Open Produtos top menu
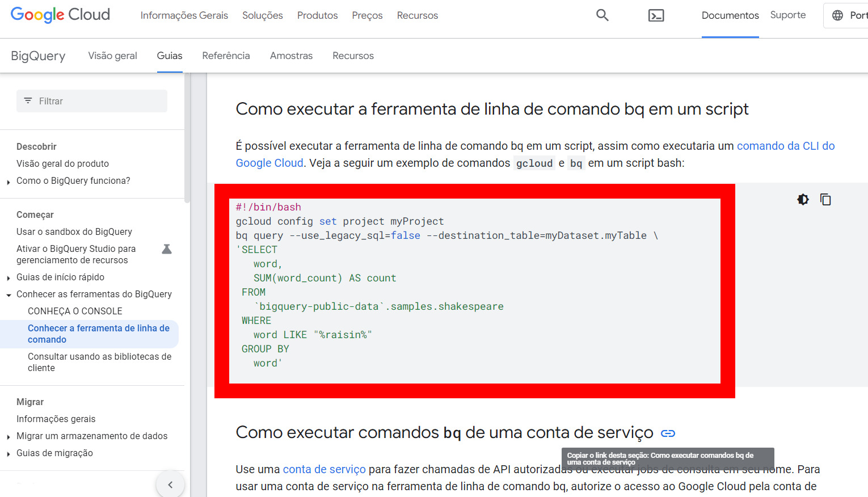This screenshot has width=868, height=497. coord(318,15)
